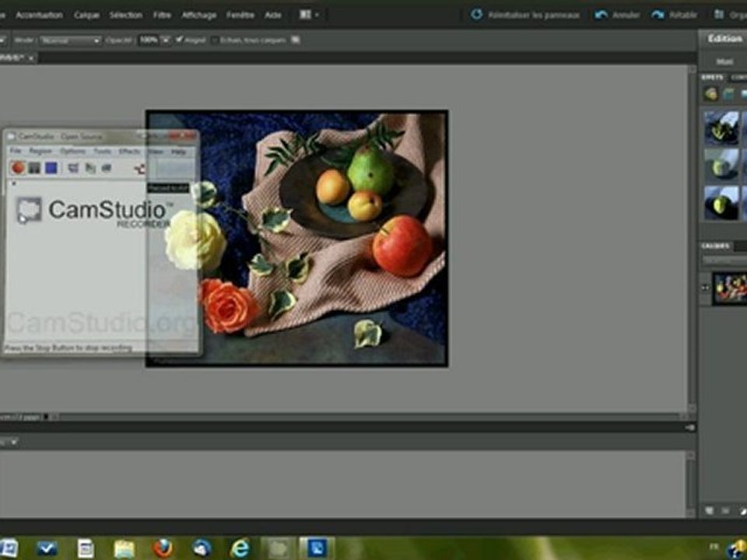Screen dimensions: 747x560
Task: Open the Calque menu
Action: [x=86, y=16]
